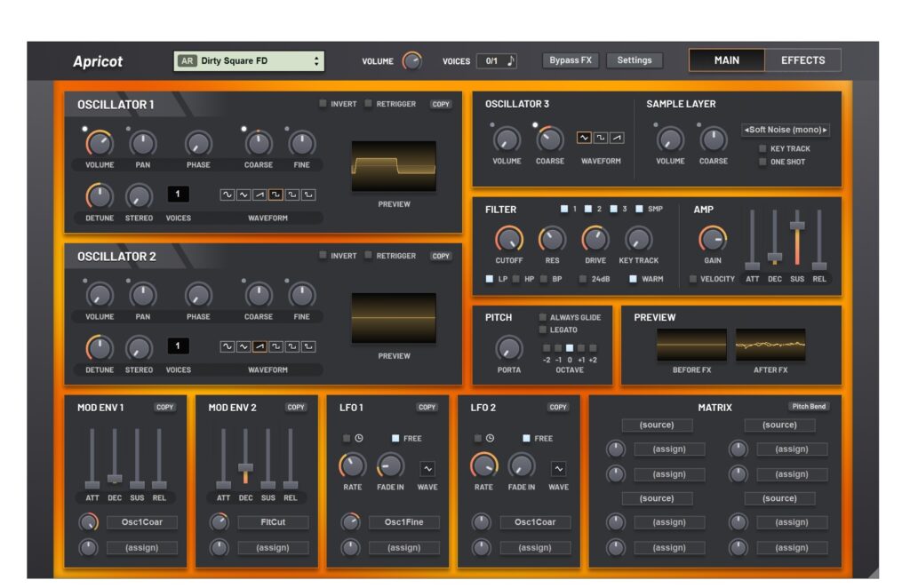The height and width of the screenshot is (588, 910).
Task: Switch to the EFFECTS tab
Action: 802,60
